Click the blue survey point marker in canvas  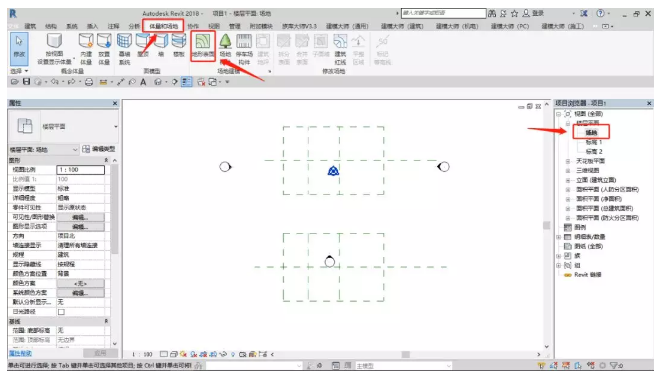(x=333, y=171)
